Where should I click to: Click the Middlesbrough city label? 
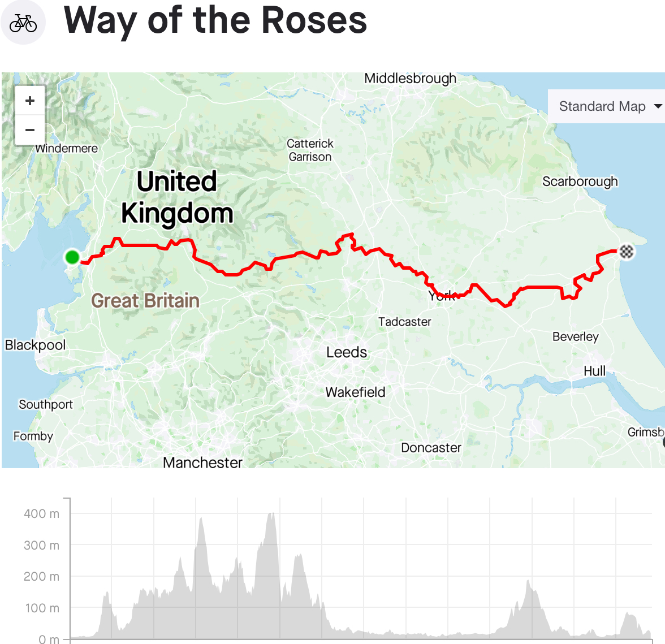click(410, 79)
